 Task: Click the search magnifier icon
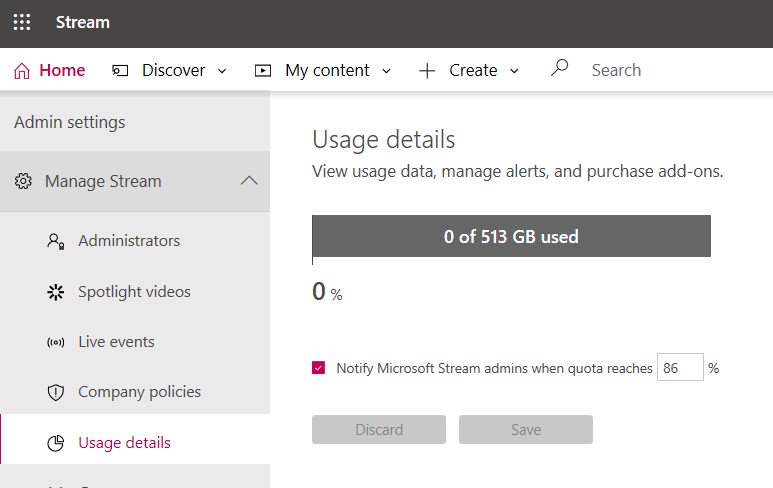click(x=560, y=69)
